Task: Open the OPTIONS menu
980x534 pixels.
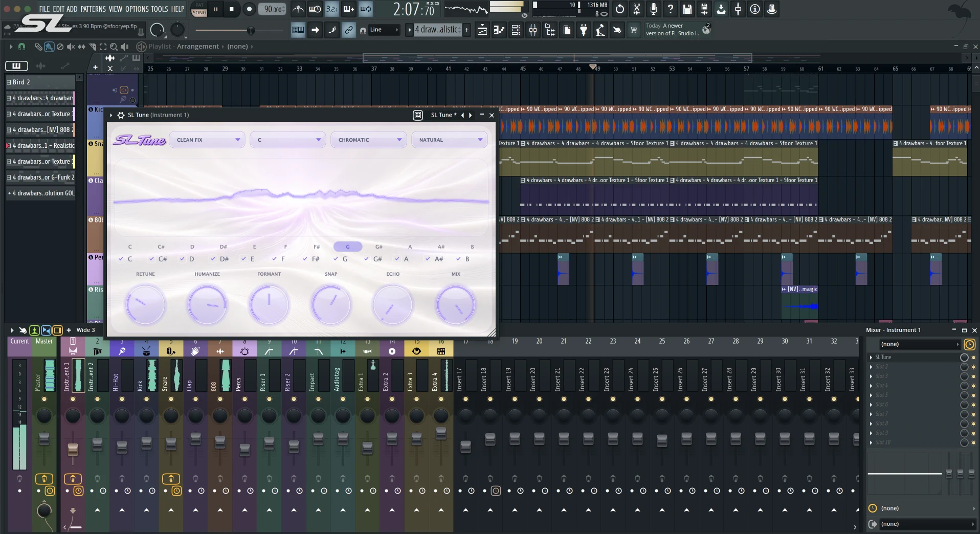Action: tap(137, 9)
